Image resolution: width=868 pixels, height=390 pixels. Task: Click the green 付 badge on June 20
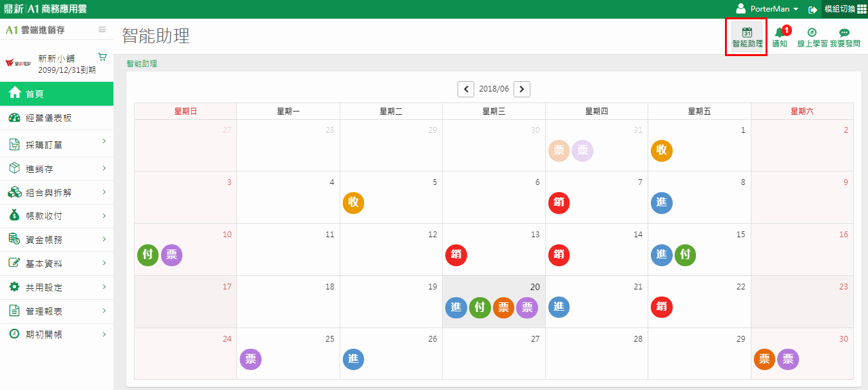pos(480,307)
